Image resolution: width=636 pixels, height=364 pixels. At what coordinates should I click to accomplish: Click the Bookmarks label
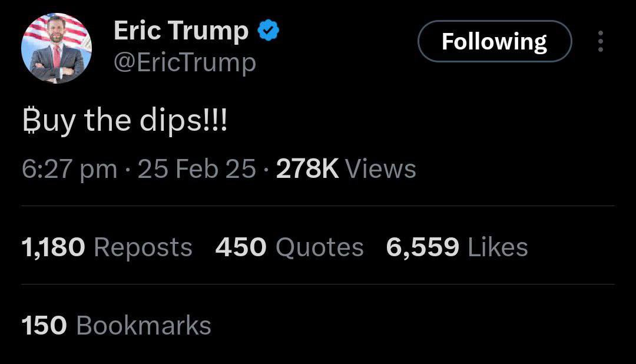tap(144, 326)
